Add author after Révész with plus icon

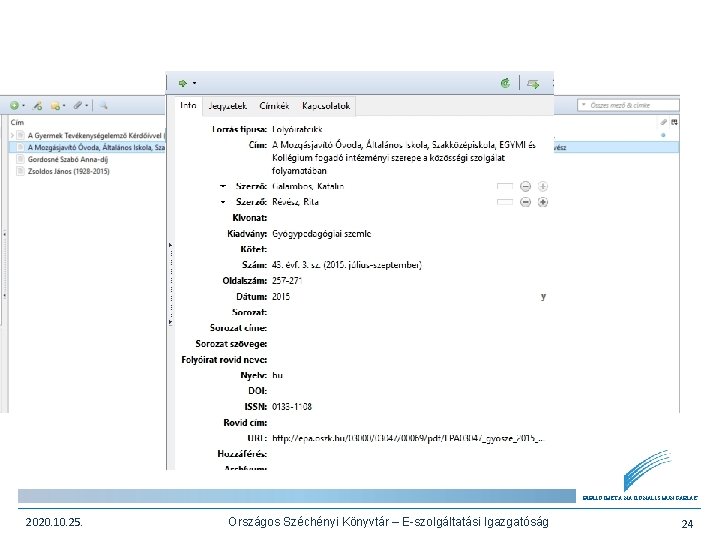[x=543, y=202]
